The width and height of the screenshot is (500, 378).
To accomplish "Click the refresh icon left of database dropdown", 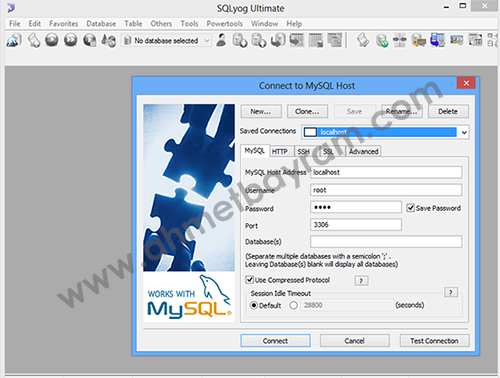I will [x=109, y=41].
